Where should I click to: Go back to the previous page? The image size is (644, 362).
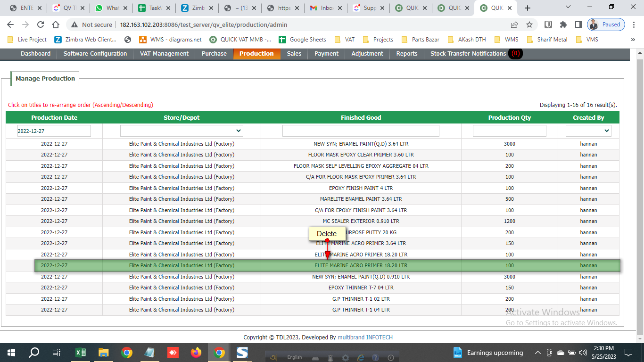tap(10, 25)
